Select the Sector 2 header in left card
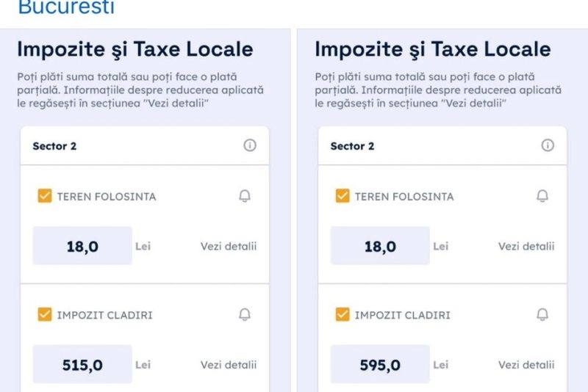The width and height of the screenshot is (588, 392). [54, 146]
